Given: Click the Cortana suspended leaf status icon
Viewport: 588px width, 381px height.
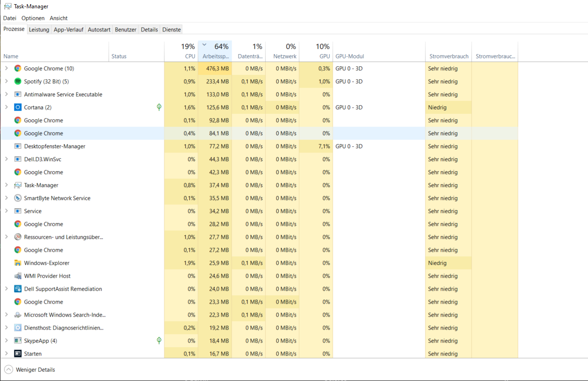Looking at the screenshot, I should click(159, 107).
